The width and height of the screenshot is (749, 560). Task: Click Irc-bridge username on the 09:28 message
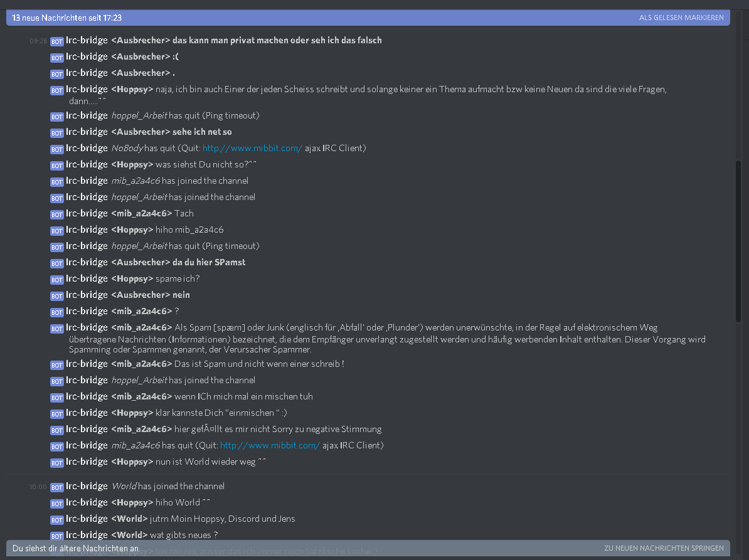pyautogui.click(x=87, y=40)
